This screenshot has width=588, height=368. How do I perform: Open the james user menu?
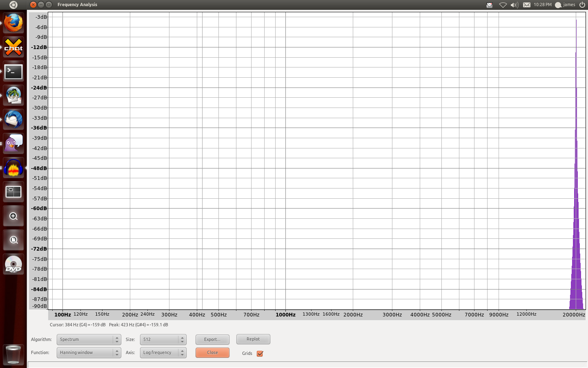click(x=566, y=5)
